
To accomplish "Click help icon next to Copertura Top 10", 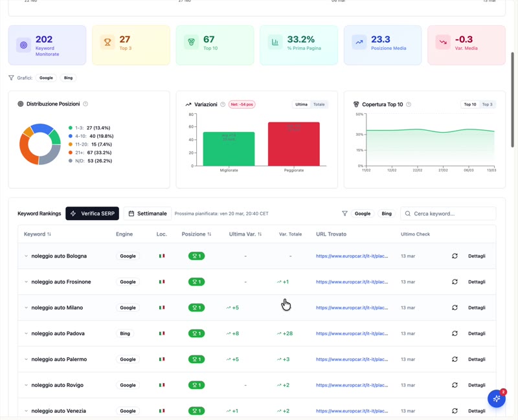I will tap(409, 104).
